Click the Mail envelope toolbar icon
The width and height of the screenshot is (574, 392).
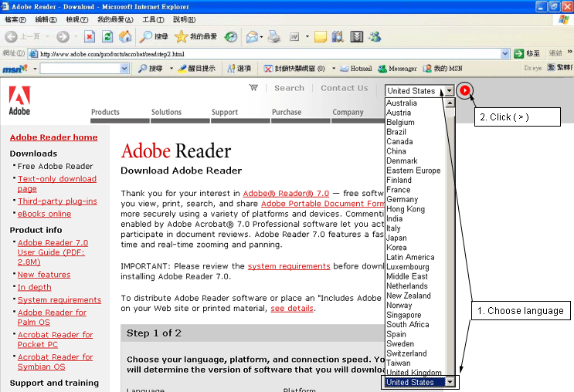[x=252, y=36]
